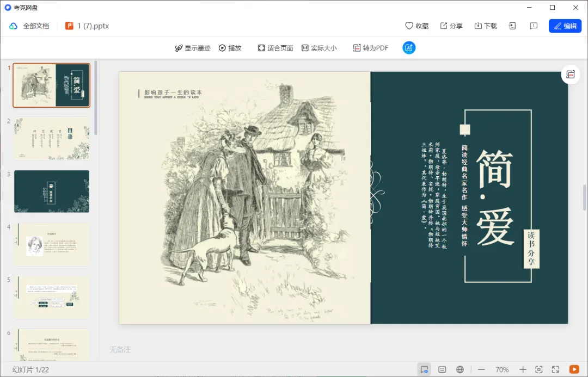Open the cloud 全部文档 icon
The image size is (588, 377).
click(x=13, y=26)
